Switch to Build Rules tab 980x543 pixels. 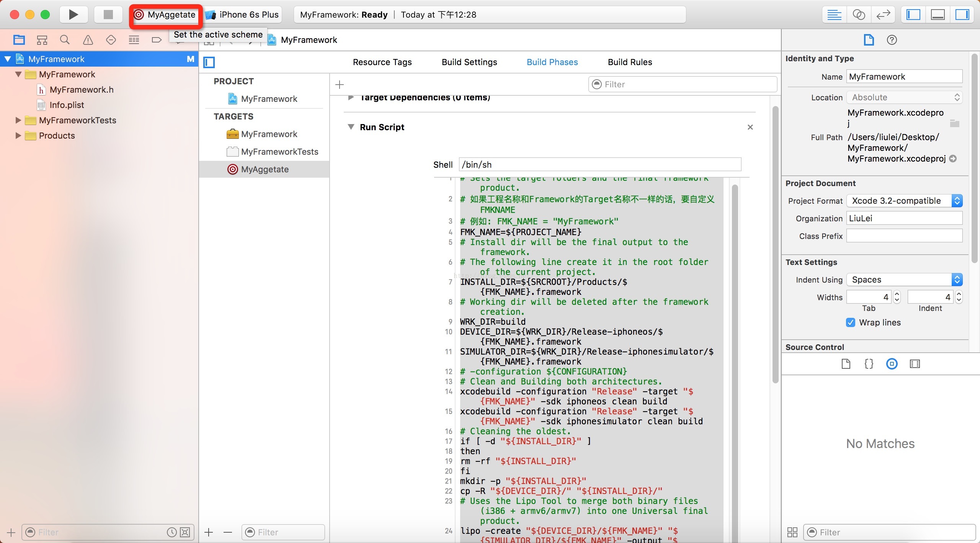pos(630,62)
